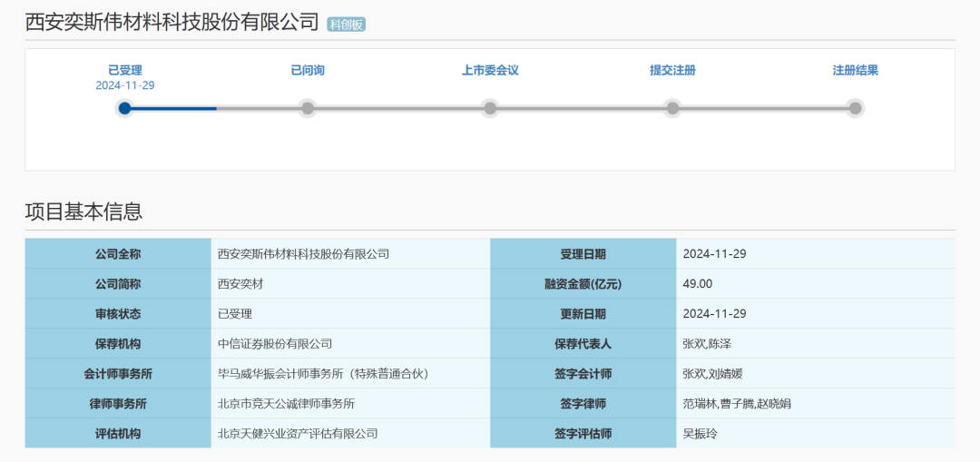Viewport: 980px width, 462px height.
Task: Open the 提交注册 stage label
Action: [672, 70]
